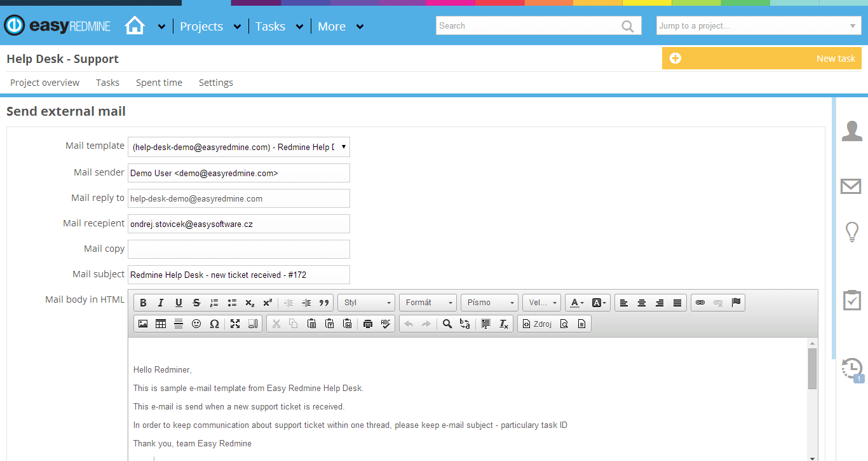Maximize the editor area
868x461 pixels.
(235, 324)
